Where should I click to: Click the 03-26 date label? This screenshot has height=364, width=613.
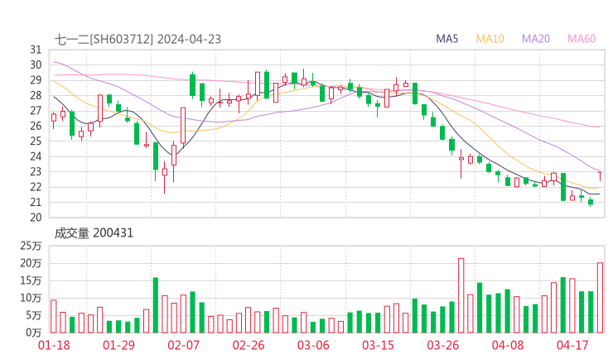click(x=442, y=345)
